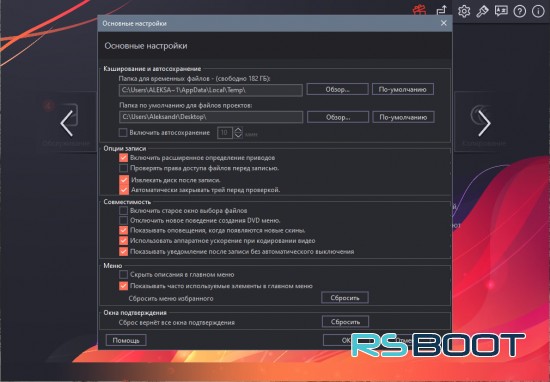The image size is (550, 382).
Task: Open the info circle icon
Action: point(538,12)
